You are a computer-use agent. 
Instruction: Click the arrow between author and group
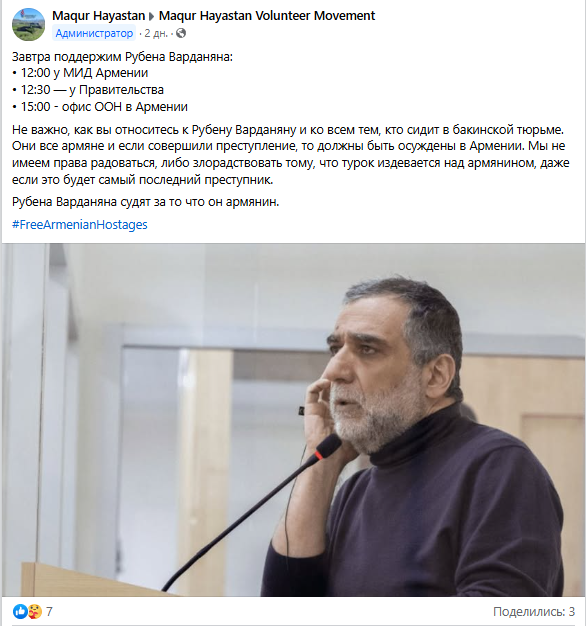pos(152,16)
